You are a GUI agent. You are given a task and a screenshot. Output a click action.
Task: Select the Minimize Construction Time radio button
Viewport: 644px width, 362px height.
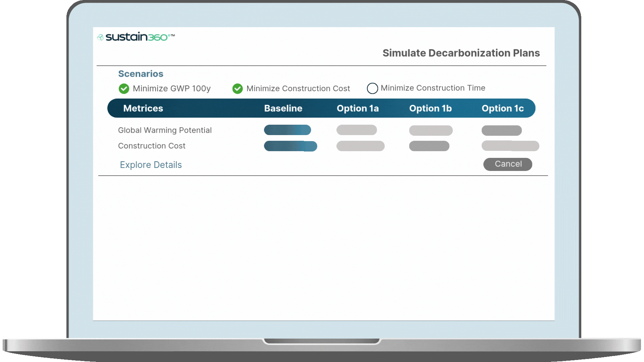372,88
